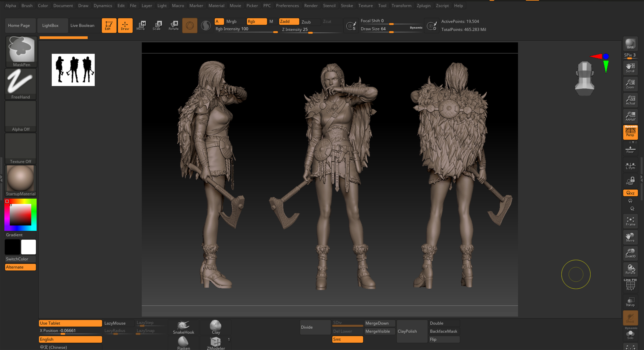
Task: Enable Zsub mode
Action: [x=310, y=22]
